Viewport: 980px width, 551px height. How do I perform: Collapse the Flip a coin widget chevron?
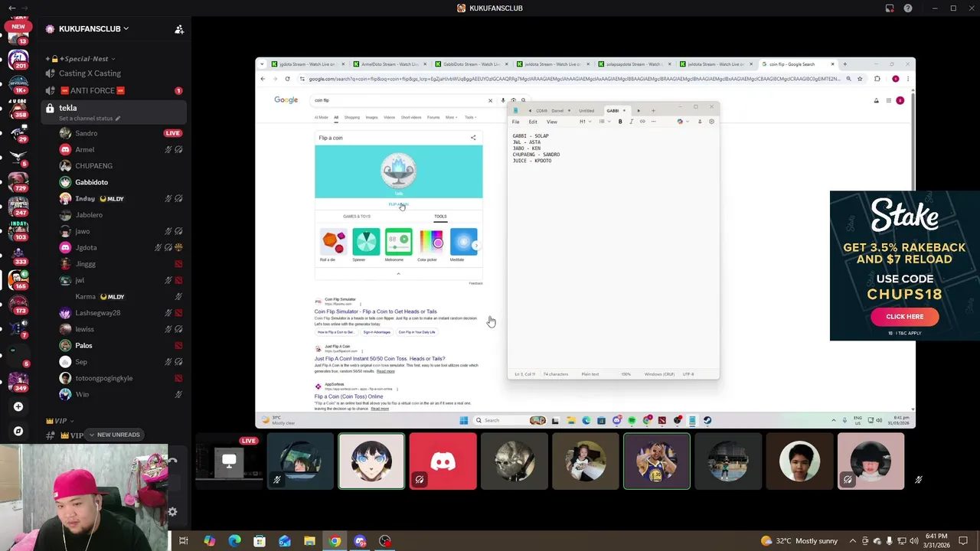(x=398, y=273)
